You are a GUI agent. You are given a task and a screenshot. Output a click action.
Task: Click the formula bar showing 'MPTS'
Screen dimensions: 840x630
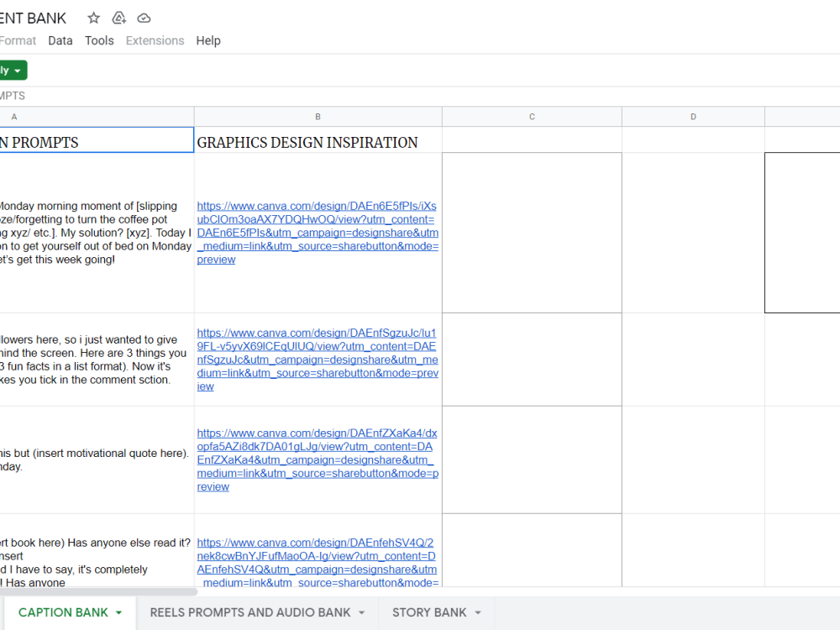click(420, 96)
